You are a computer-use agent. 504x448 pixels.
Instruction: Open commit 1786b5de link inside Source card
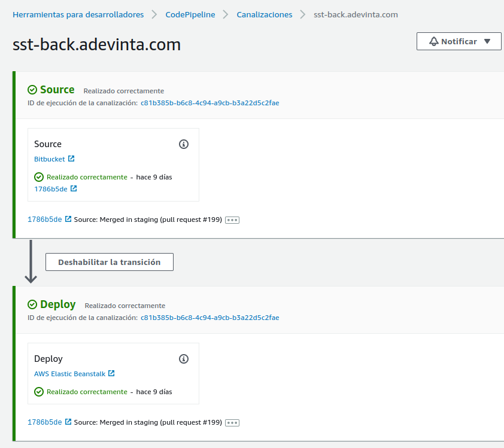[x=51, y=189]
